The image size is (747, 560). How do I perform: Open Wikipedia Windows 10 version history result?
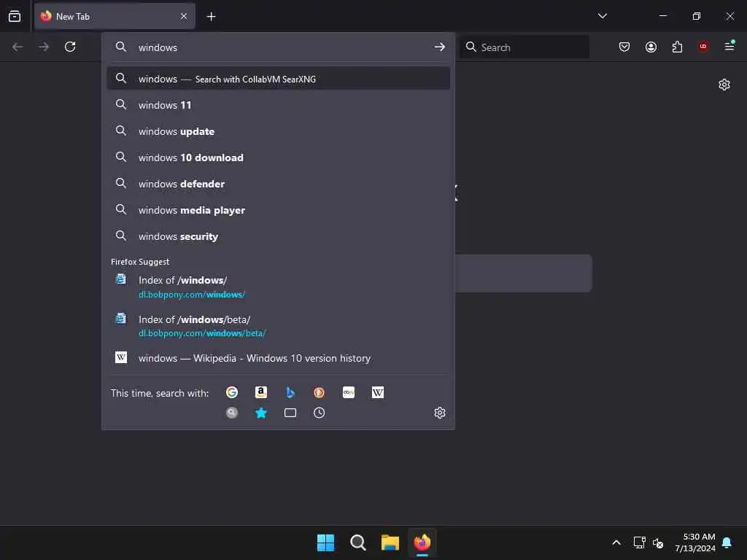pos(278,358)
